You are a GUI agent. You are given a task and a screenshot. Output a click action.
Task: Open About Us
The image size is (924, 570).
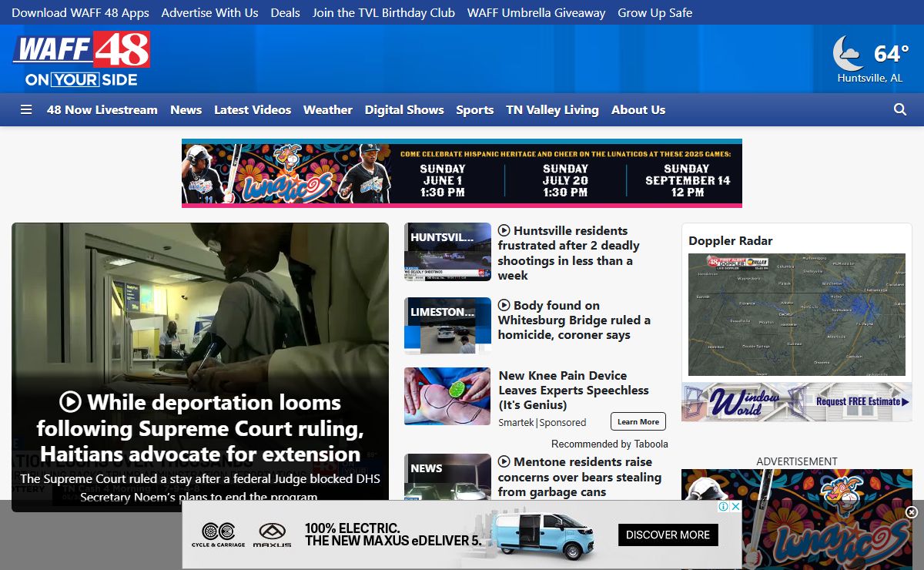click(x=638, y=110)
